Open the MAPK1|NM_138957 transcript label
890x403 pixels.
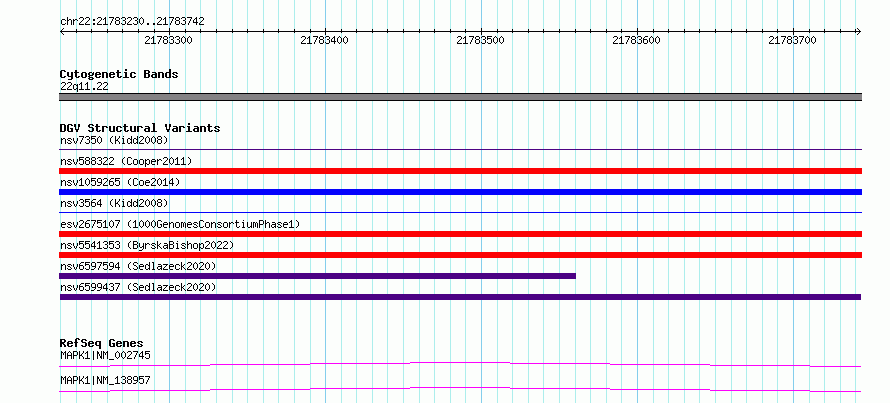coord(105,380)
